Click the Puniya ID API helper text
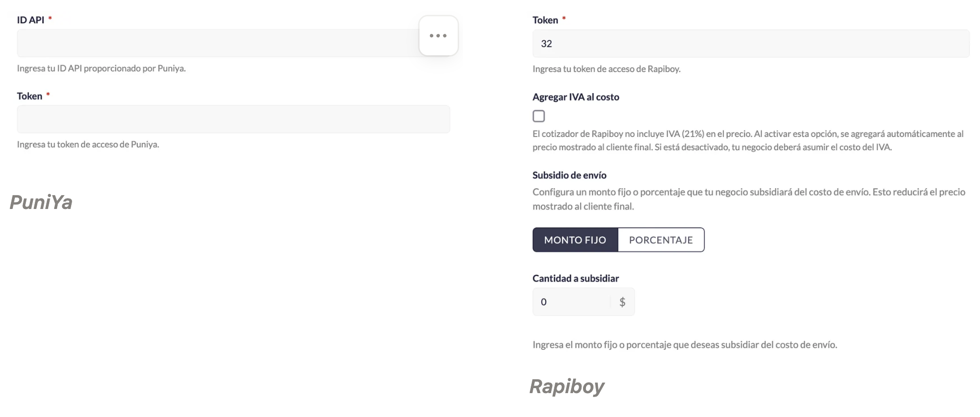 point(101,68)
